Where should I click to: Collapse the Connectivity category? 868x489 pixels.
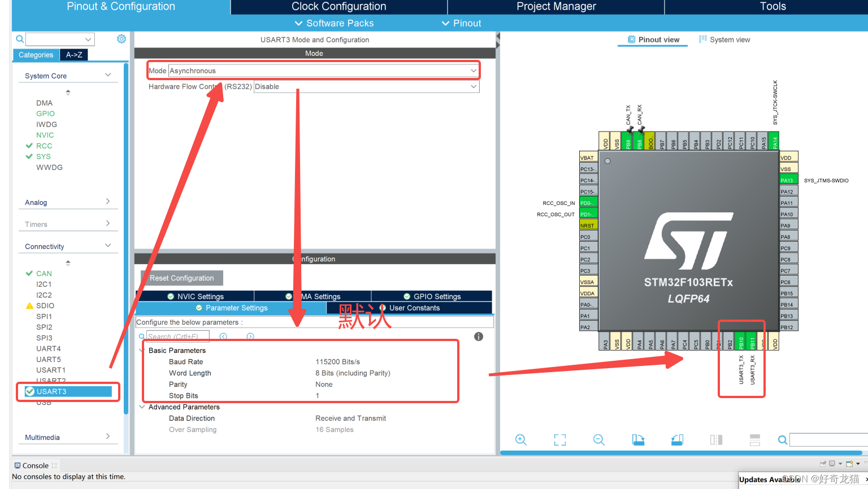pos(108,246)
